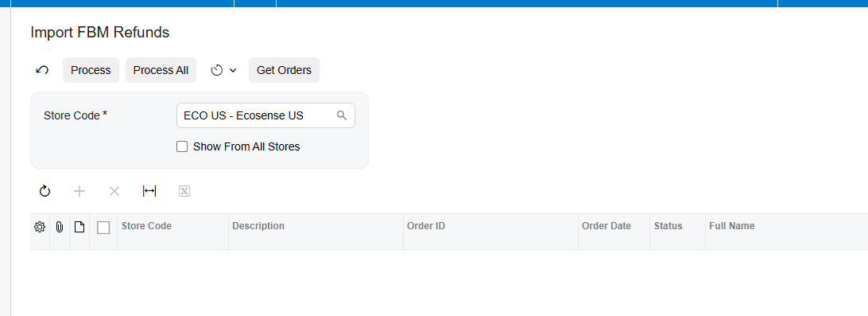Viewport: 868px width, 316px height.
Task: Click the paperclip attachments column icon
Action: click(x=60, y=227)
